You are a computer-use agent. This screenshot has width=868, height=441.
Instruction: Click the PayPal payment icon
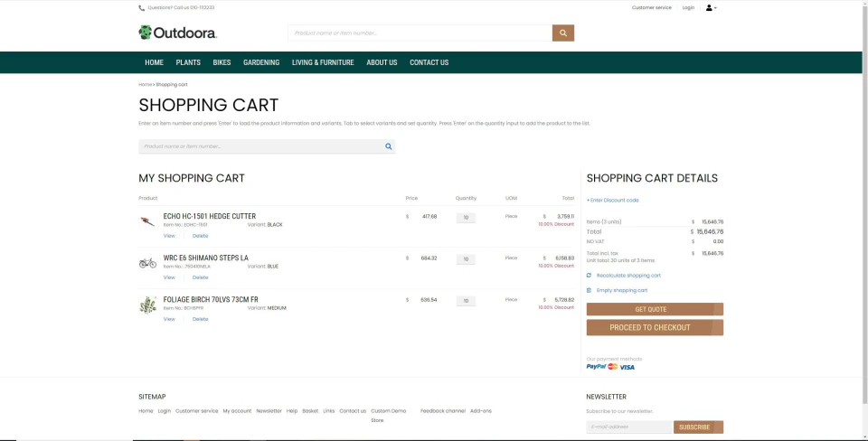pyautogui.click(x=596, y=366)
